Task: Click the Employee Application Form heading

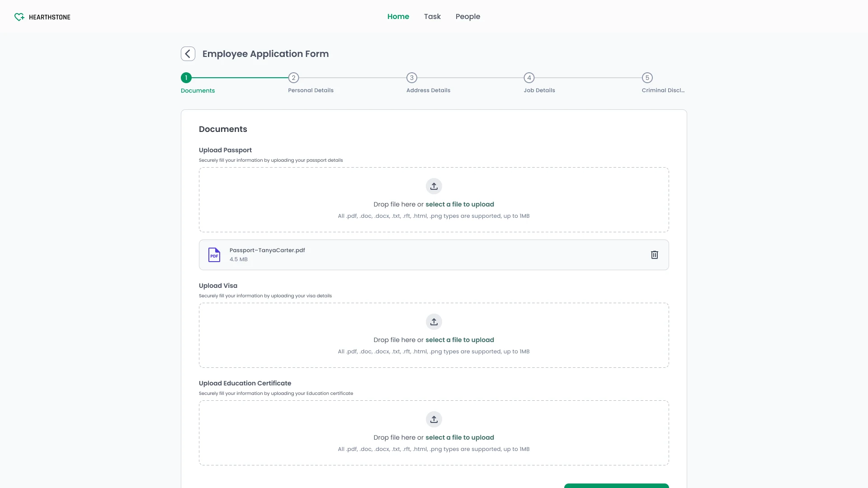Action: point(265,54)
